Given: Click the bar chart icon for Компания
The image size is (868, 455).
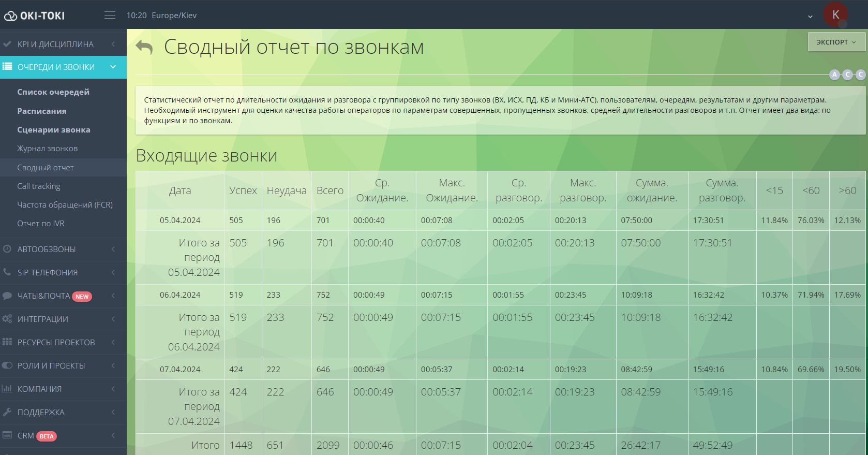Looking at the screenshot, I should (x=7, y=388).
